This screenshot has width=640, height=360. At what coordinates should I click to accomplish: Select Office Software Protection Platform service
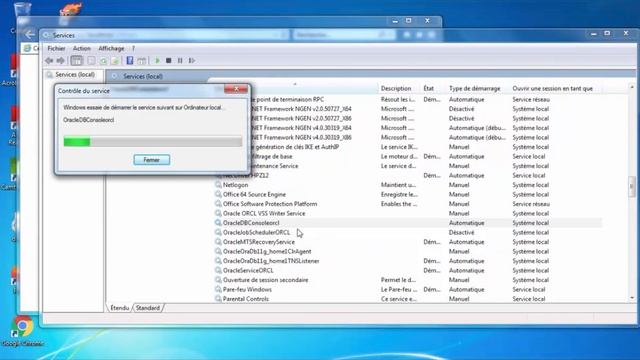coord(408,204)
